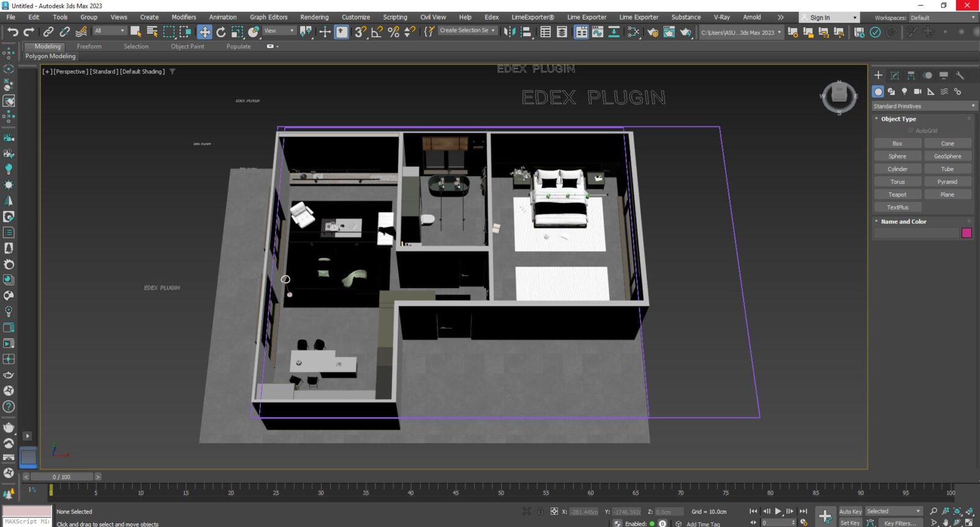Image resolution: width=980 pixels, height=527 pixels.
Task: Open Curve Editor icon
Action: 597,32
